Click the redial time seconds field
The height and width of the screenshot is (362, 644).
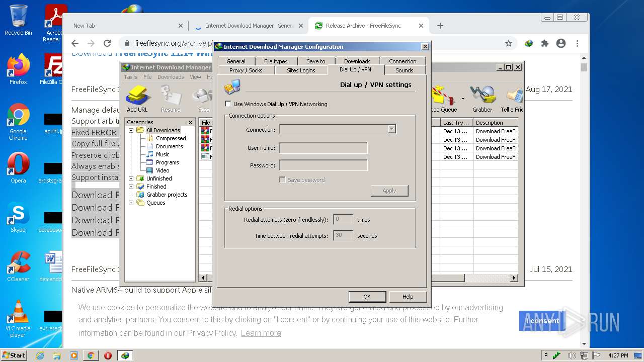coord(344,235)
